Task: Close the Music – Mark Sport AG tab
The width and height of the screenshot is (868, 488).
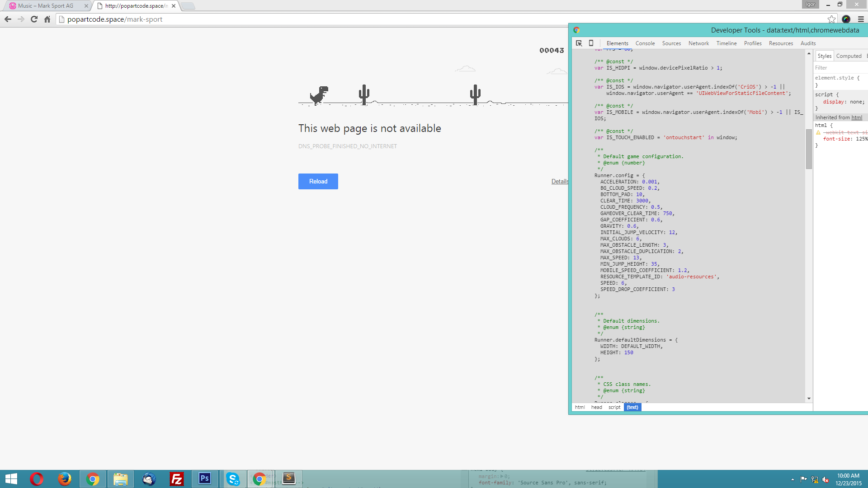Action: (x=86, y=6)
